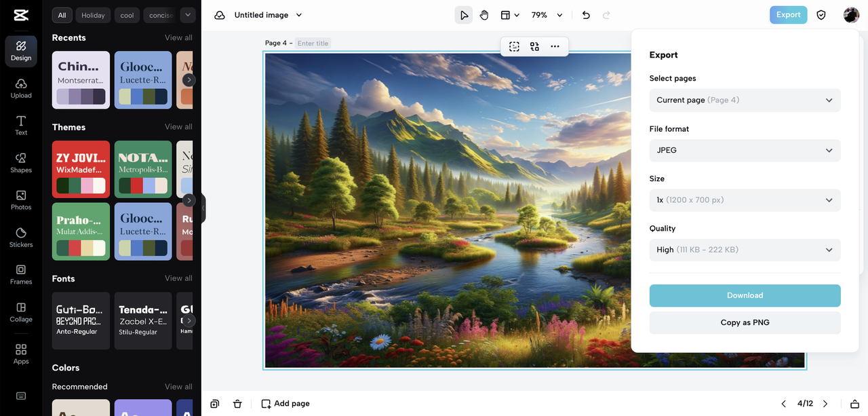The height and width of the screenshot is (416, 868).
Task: Click the 4/12 page indicator
Action: point(805,404)
